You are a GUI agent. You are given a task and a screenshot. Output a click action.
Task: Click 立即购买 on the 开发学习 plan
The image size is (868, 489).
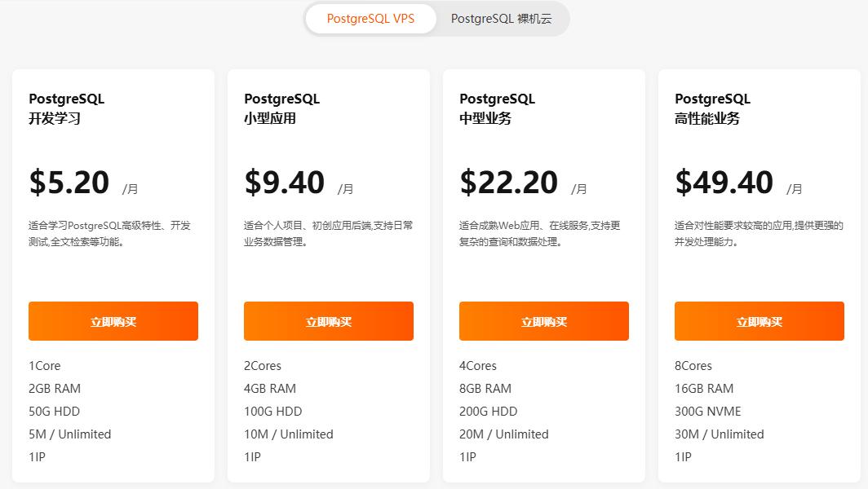click(x=113, y=321)
